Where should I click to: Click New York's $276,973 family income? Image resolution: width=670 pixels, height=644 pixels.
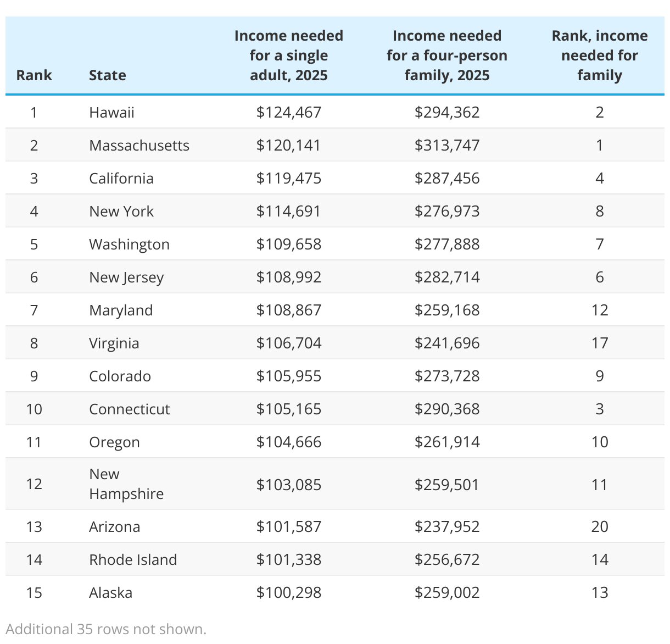[x=447, y=211]
